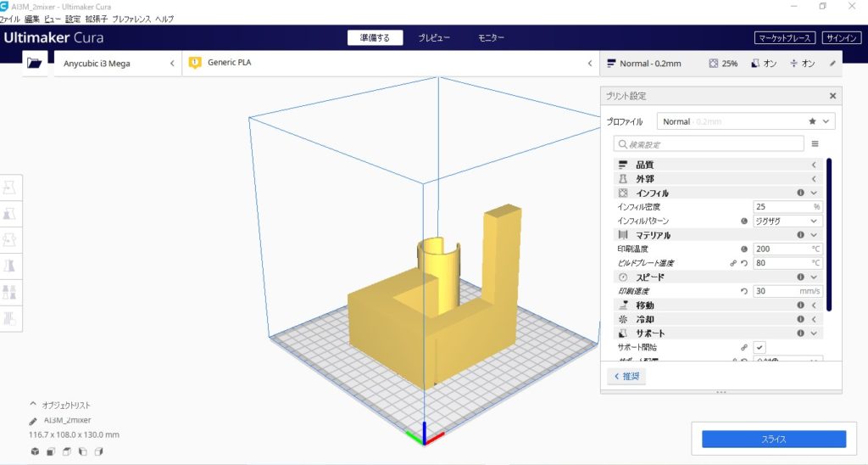The height and width of the screenshot is (465, 868).
Task: Open the プロファイル Normal dropdown
Action: (x=746, y=121)
